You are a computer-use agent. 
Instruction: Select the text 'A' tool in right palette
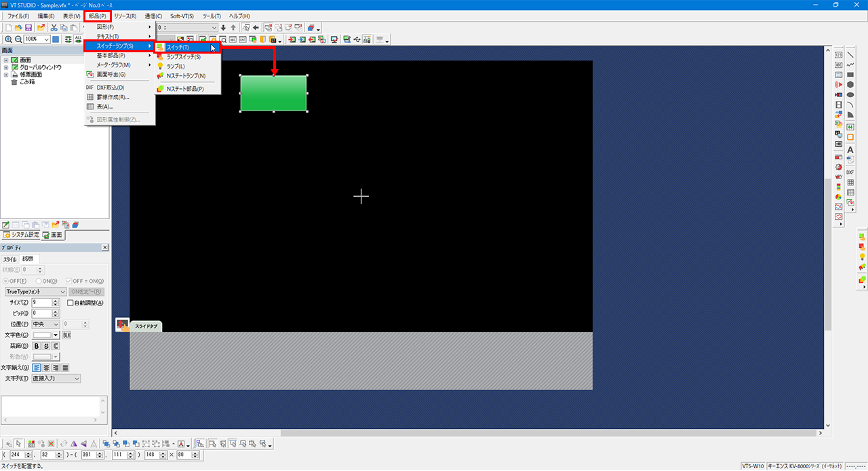(x=850, y=149)
